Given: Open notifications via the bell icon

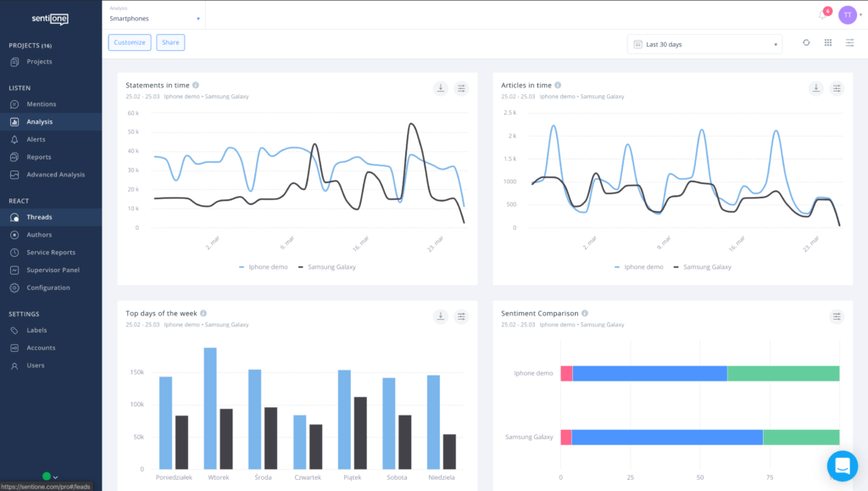Looking at the screenshot, I should click(822, 14).
